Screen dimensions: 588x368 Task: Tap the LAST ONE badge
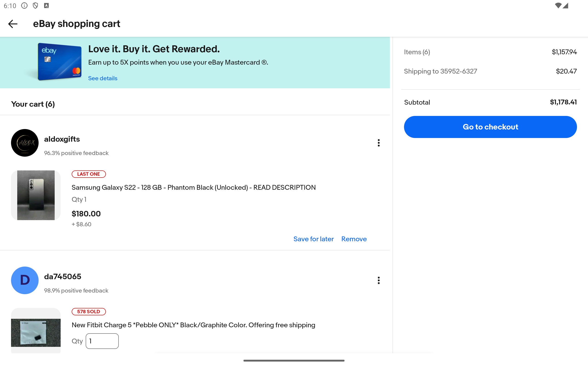(x=89, y=174)
